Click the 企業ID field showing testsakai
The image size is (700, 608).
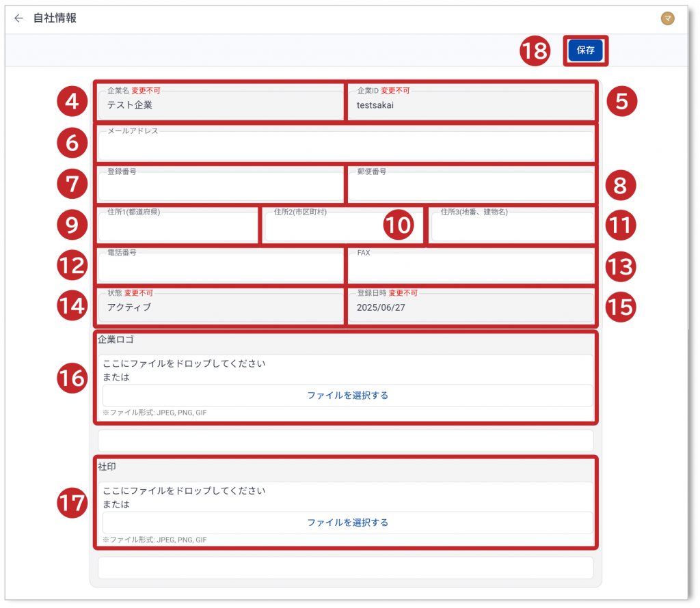(470, 105)
